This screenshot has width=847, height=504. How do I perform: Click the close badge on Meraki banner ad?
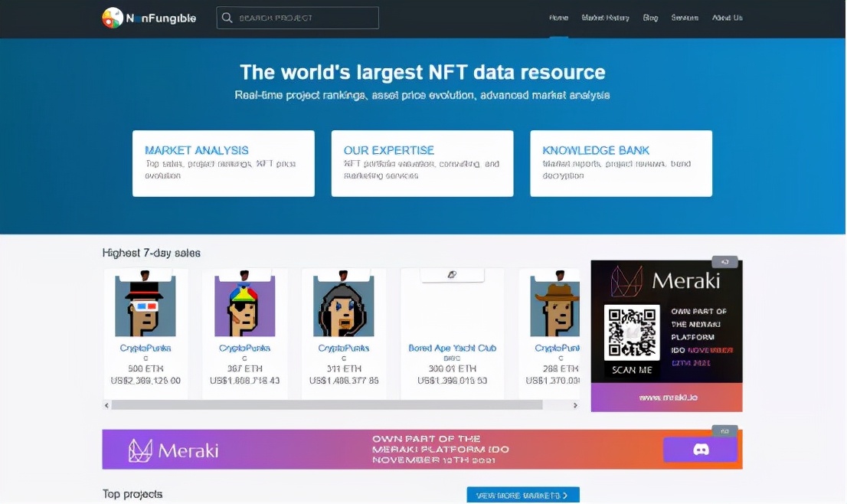click(x=724, y=431)
